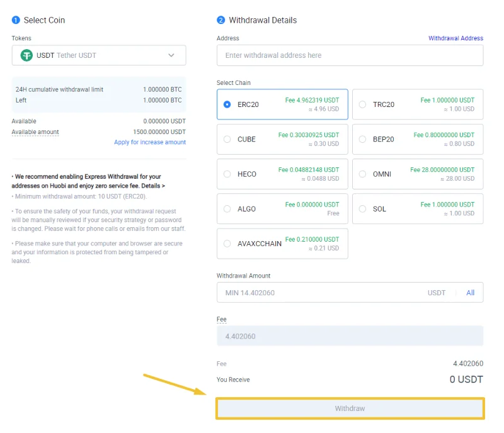The height and width of the screenshot is (433, 504).
Task: Click the Fee 4.962319 USDT text on ERC20
Action: point(312,100)
